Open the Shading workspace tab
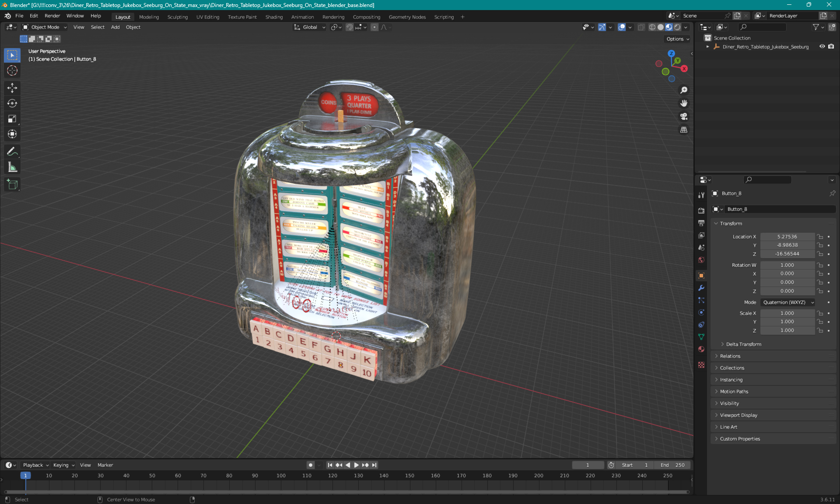The image size is (840, 504). (x=274, y=16)
